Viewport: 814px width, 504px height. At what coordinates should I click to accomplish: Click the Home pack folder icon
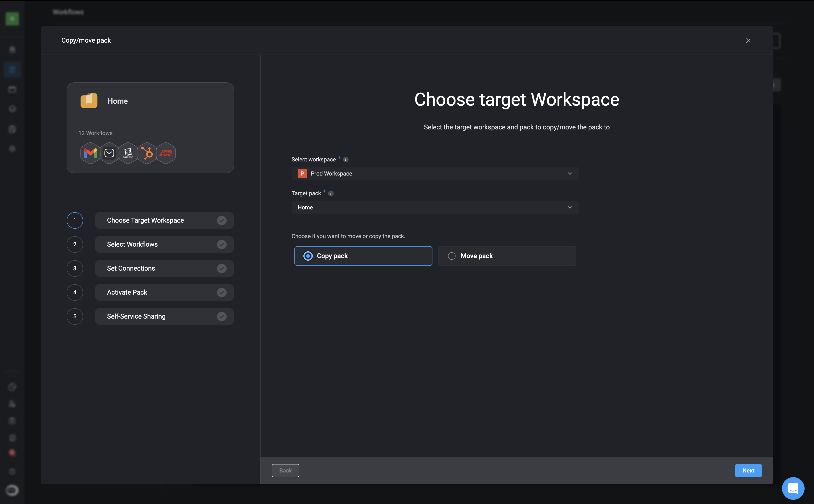pyautogui.click(x=89, y=101)
